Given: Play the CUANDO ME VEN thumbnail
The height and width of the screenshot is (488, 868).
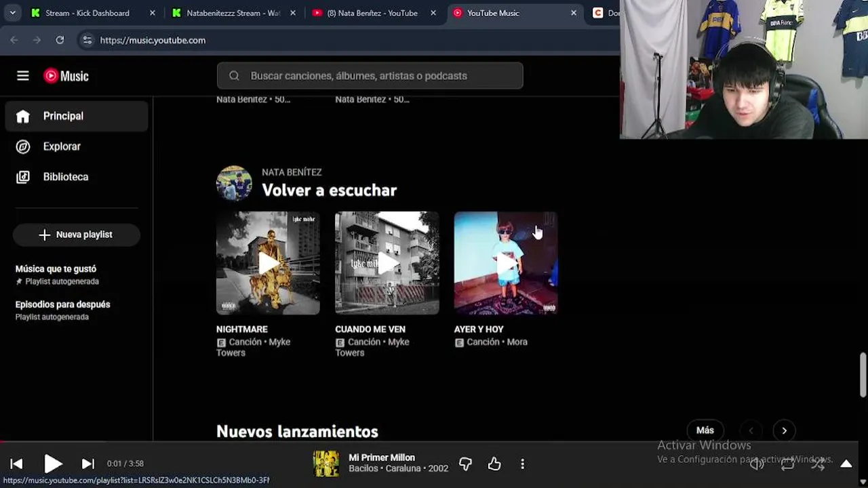Looking at the screenshot, I should click(x=387, y=263).
